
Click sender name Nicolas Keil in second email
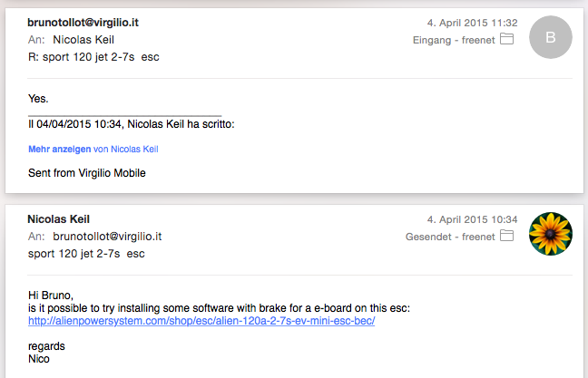pos(58,219)
